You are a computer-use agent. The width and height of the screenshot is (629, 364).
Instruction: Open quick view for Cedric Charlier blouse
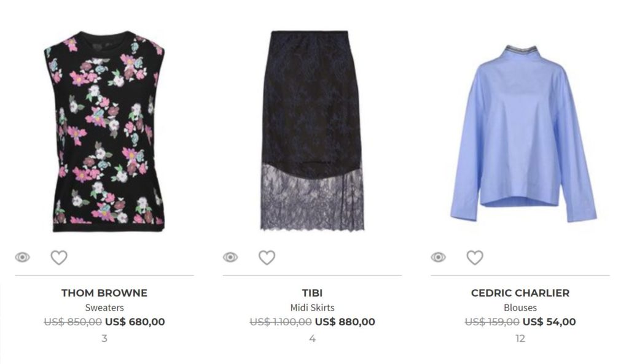point(439,257)
